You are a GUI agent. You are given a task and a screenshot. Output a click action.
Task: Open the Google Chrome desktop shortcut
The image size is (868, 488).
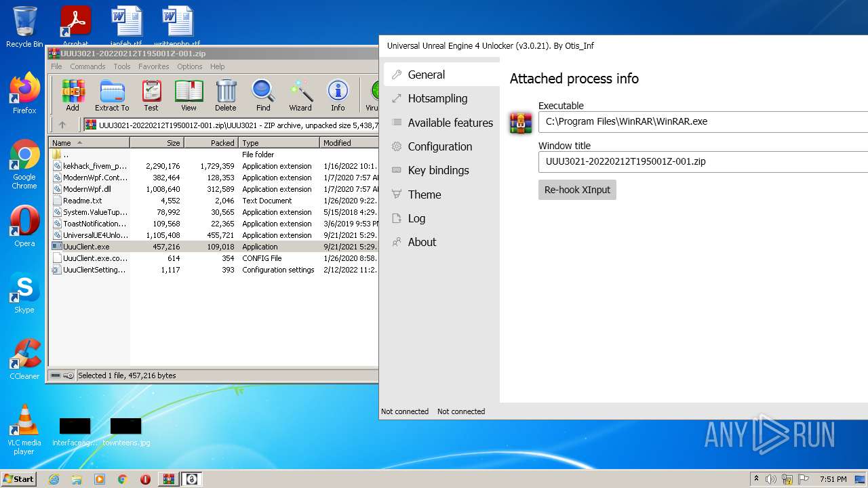[x=24, y=165]
